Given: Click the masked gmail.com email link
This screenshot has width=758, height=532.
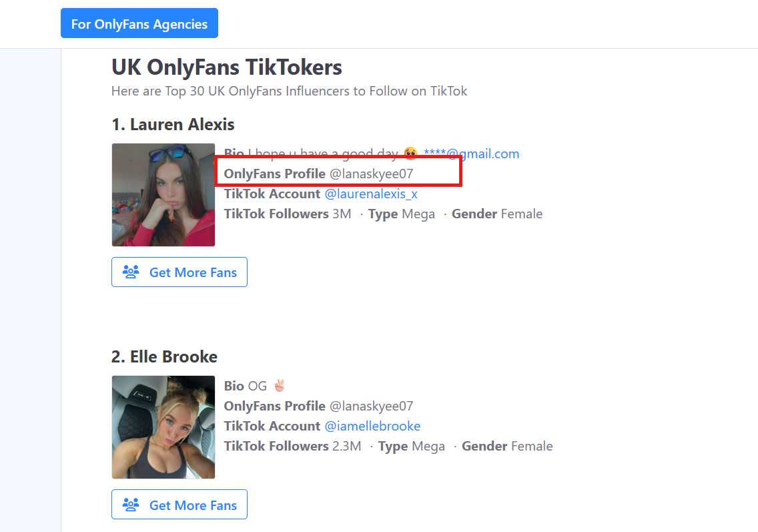Looking at the screenshot, I should coord(471,154).
